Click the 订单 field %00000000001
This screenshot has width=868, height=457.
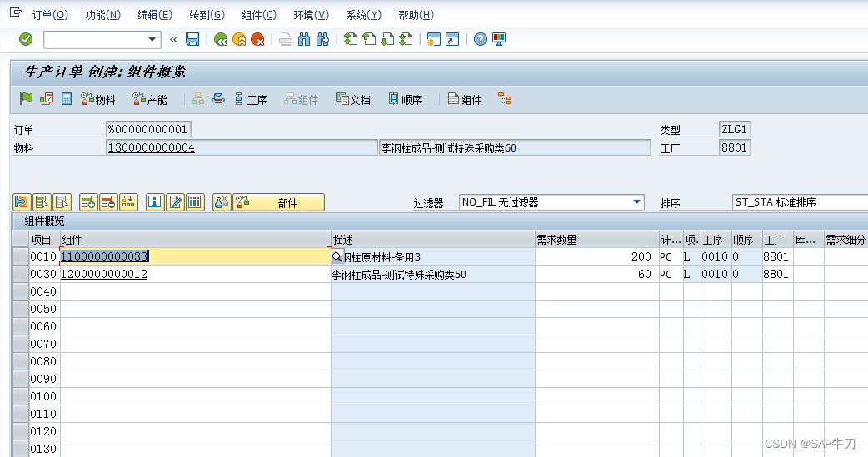[148, 129]
